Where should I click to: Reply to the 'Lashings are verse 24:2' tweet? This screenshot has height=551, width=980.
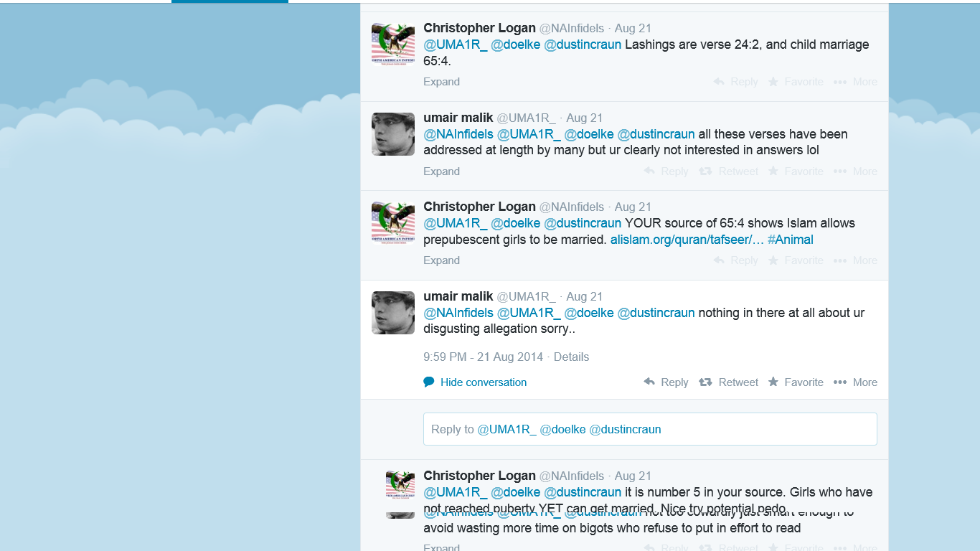[x=735, y=82]
